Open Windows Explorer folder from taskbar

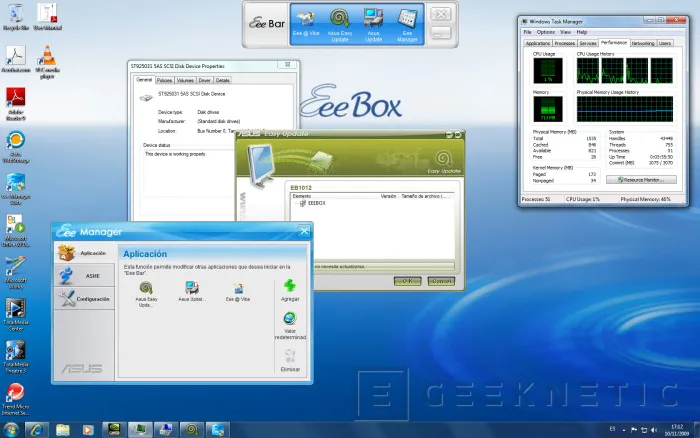62,430
